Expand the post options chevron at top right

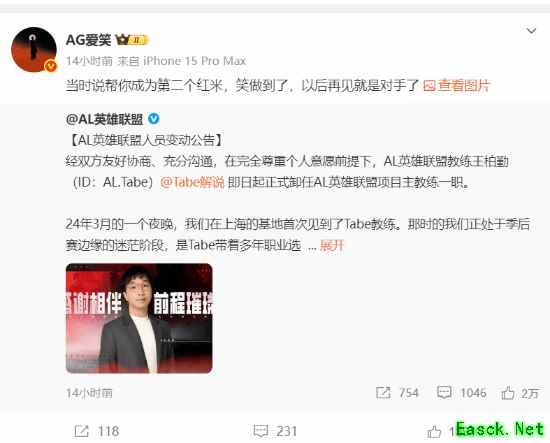tap(531, 31)
